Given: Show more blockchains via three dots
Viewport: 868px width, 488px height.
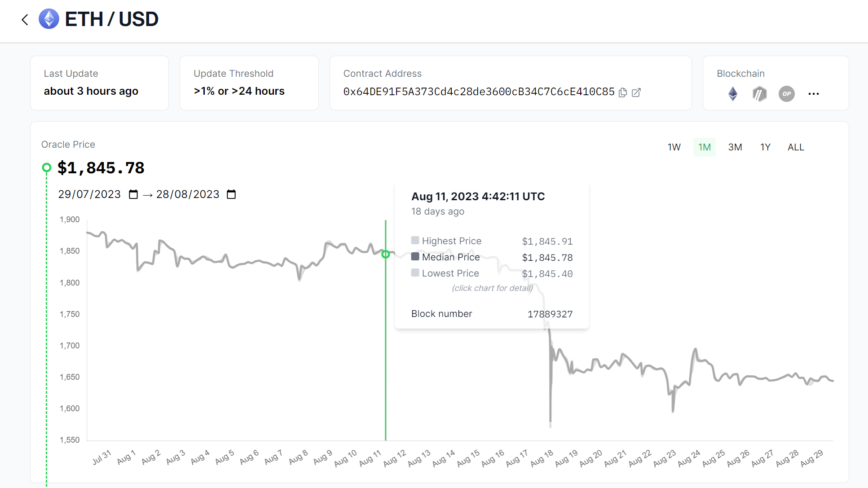Looking at the screenshot, I should [814, 94].
